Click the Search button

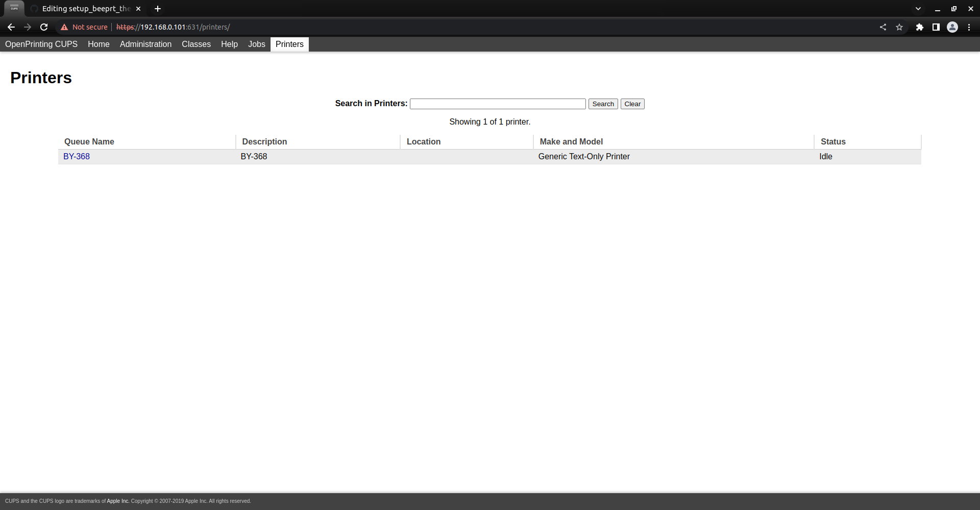603,104
